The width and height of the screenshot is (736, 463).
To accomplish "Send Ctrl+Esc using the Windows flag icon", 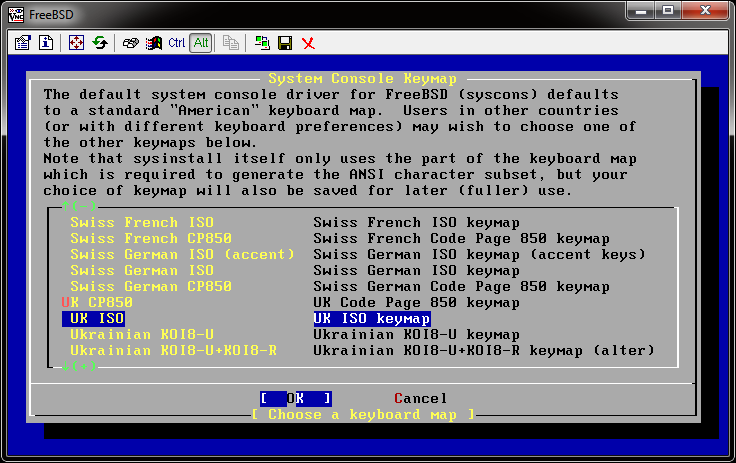I will click(153, 43).
